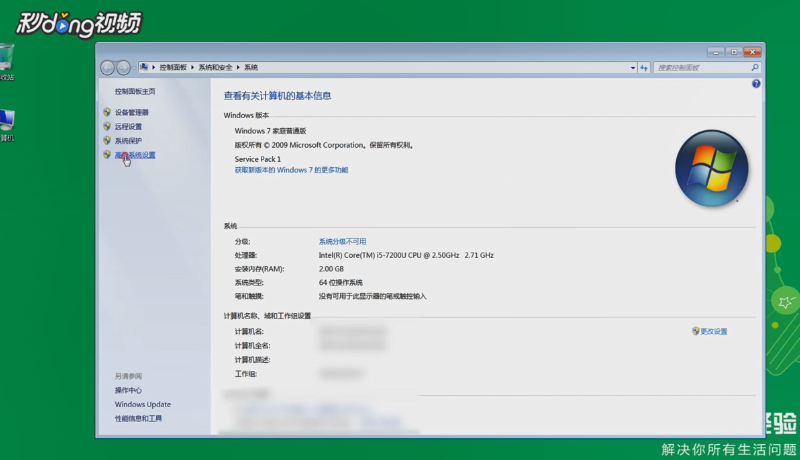Click 获取新版本的 Windows 7 的更多功能 link
The width and height of the screenshot is (800, 460).
tap(291, 170)
